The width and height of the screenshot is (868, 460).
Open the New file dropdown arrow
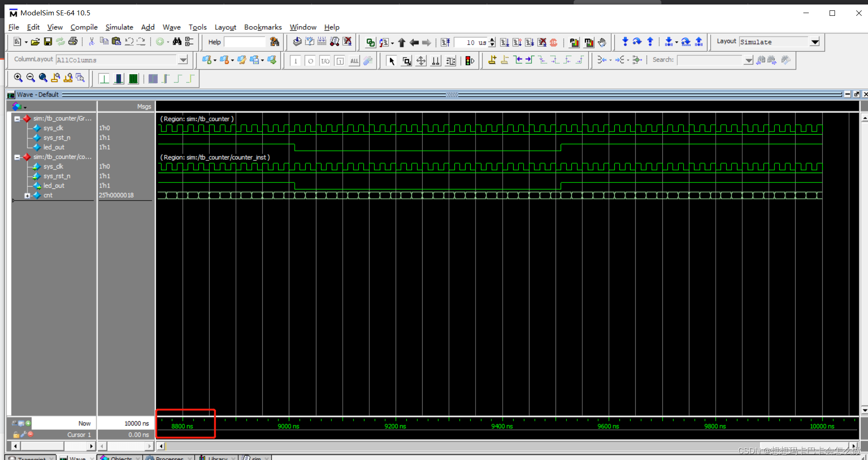tap(26, 42)
